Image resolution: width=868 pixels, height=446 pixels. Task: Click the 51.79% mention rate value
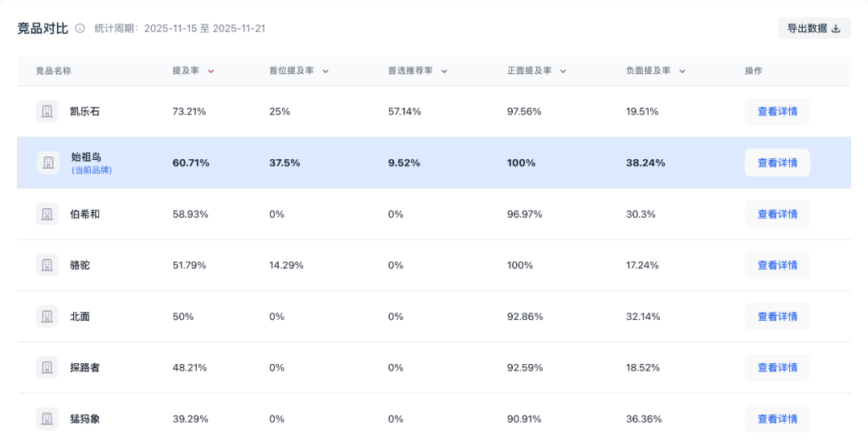[190, 266]
